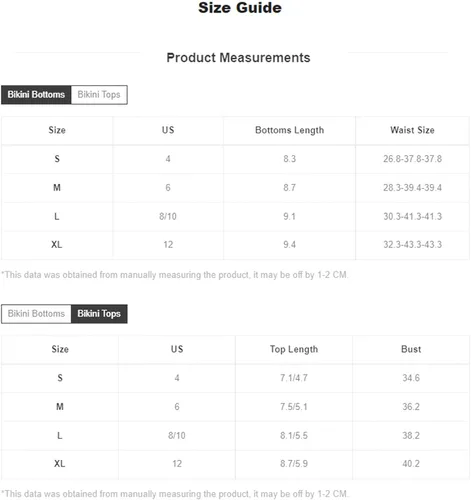471x500 pixels.
Task: Select bust value 40.2 cell
Action: 411,464
